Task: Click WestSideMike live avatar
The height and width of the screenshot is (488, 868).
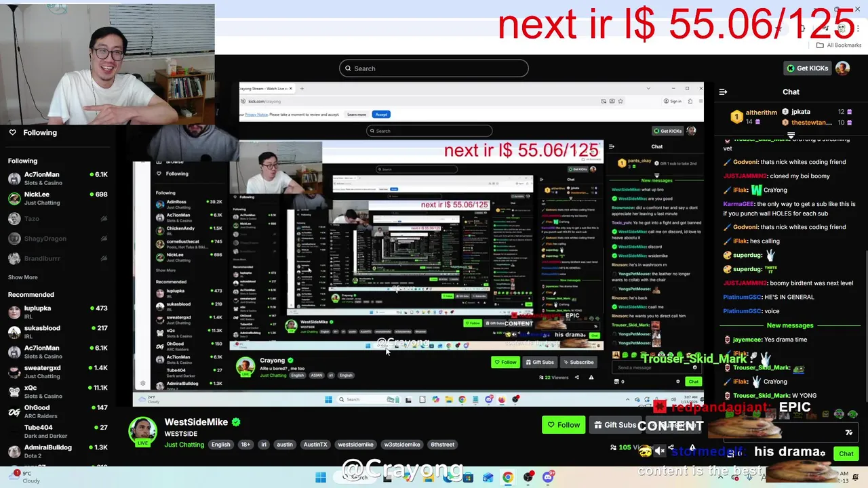Action: point(143,432)
